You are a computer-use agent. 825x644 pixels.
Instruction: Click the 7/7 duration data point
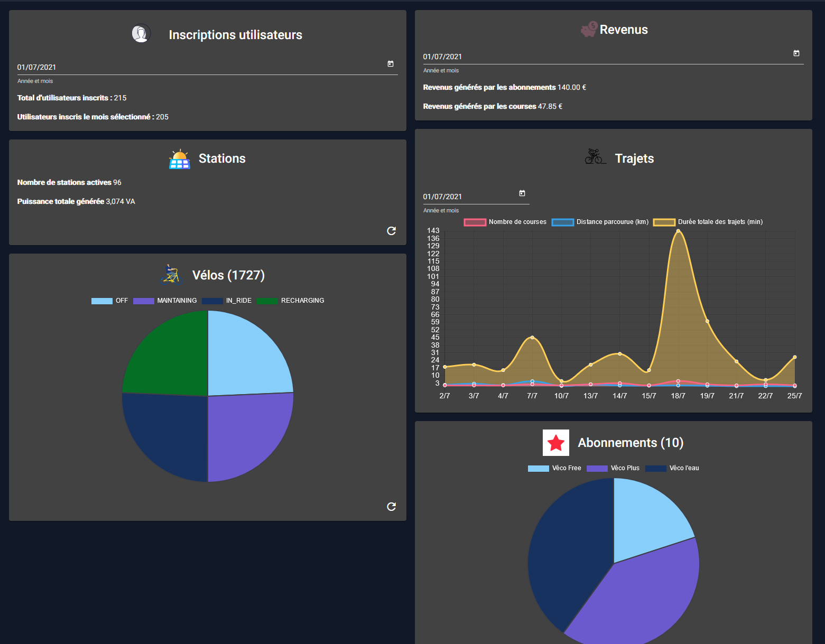[532, 337]
